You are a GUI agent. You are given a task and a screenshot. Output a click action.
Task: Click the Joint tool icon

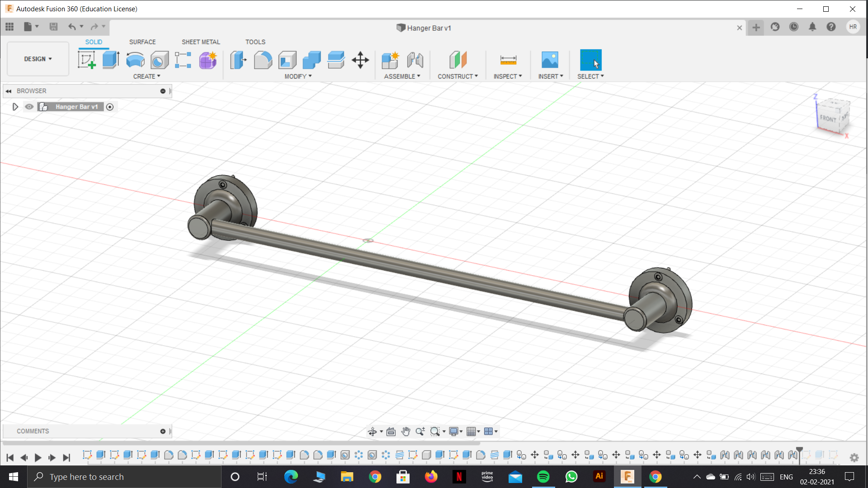click(415, 60)
